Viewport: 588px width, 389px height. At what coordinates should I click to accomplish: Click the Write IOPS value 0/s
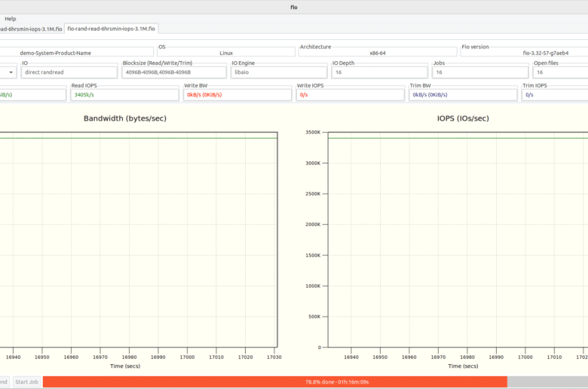click(x=351, y=95)
